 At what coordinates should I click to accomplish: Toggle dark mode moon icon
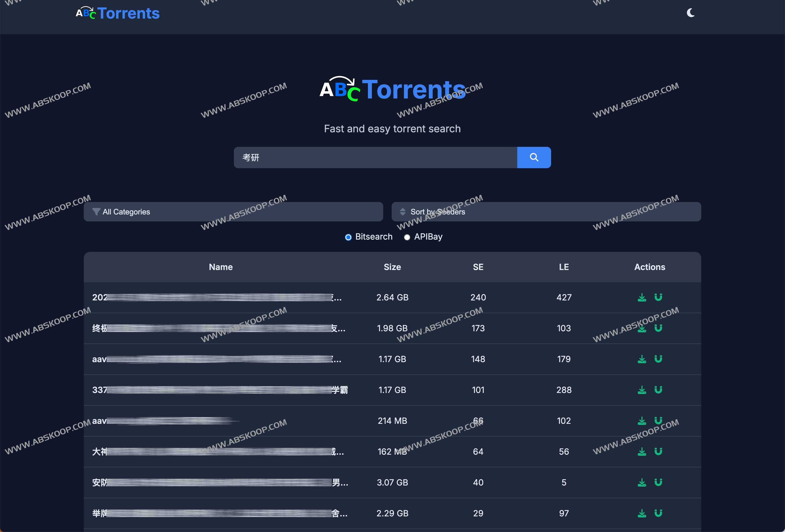(690, 13)
